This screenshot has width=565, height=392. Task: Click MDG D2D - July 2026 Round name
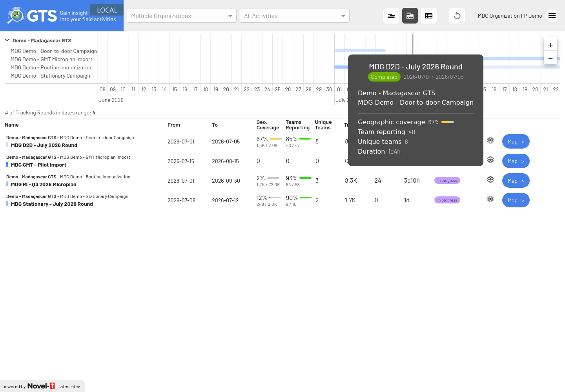coord(44,145)
